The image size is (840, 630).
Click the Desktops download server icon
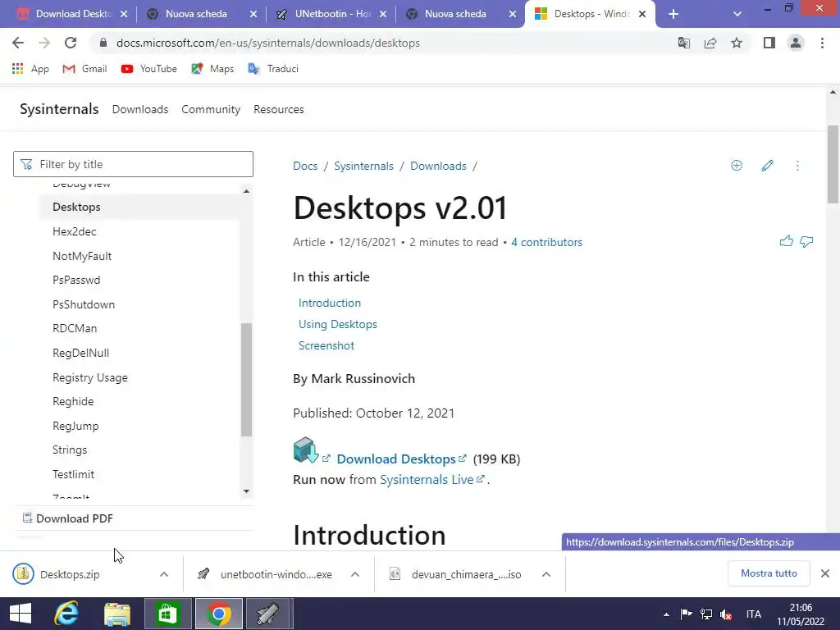pos(306,450)
